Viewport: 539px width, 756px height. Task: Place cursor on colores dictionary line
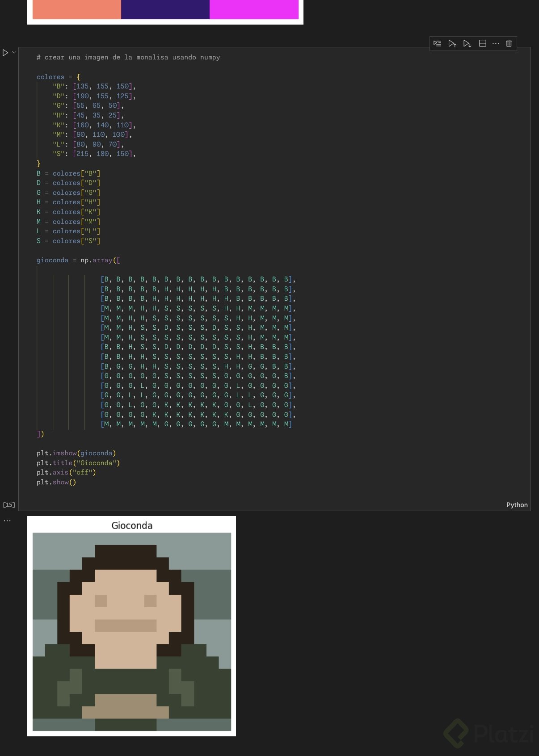tap(59, 77)
